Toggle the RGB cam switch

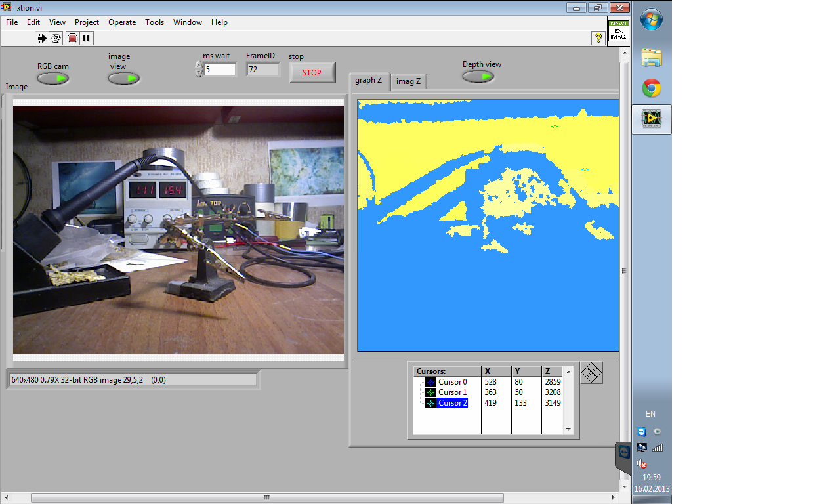[53, 79]
